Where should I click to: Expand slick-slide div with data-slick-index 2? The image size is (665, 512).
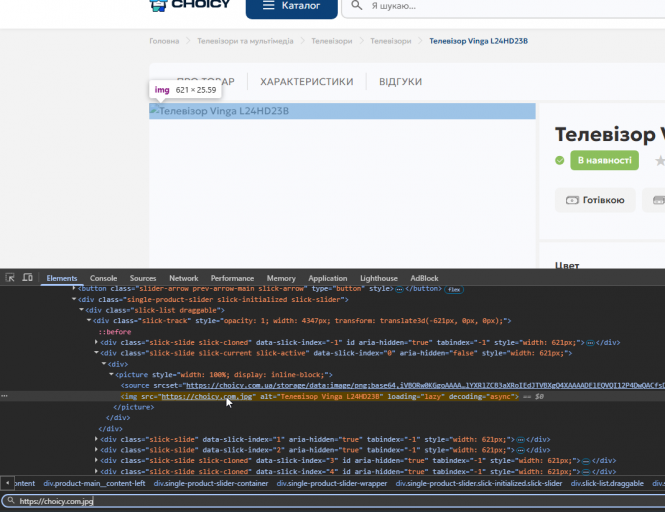(96, 450)
